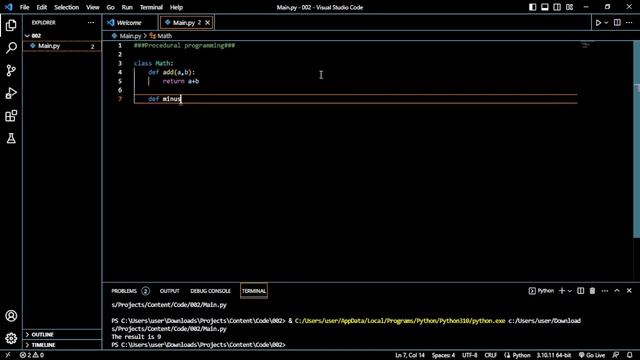Create a new terminal with plus icon
This screenshot has width=640, height=360.
562,291
